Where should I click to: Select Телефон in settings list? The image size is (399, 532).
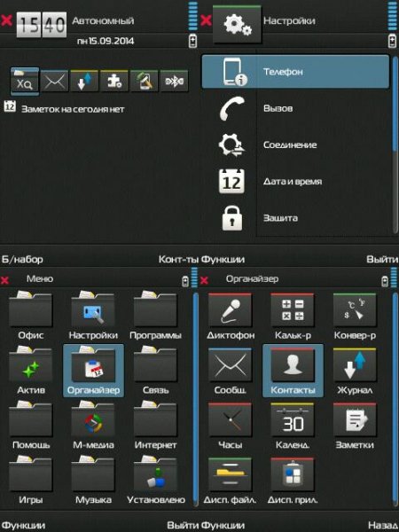(295, 72)
